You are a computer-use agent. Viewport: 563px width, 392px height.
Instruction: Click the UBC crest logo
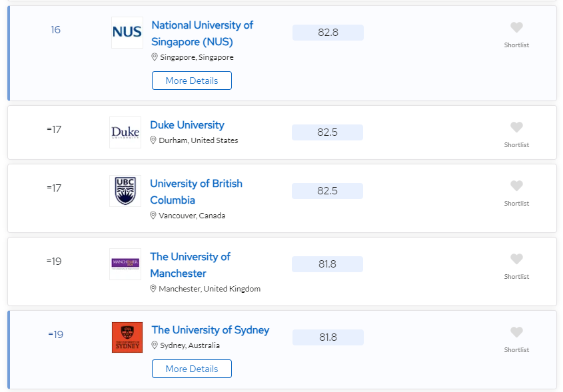[x=125, y=191]
